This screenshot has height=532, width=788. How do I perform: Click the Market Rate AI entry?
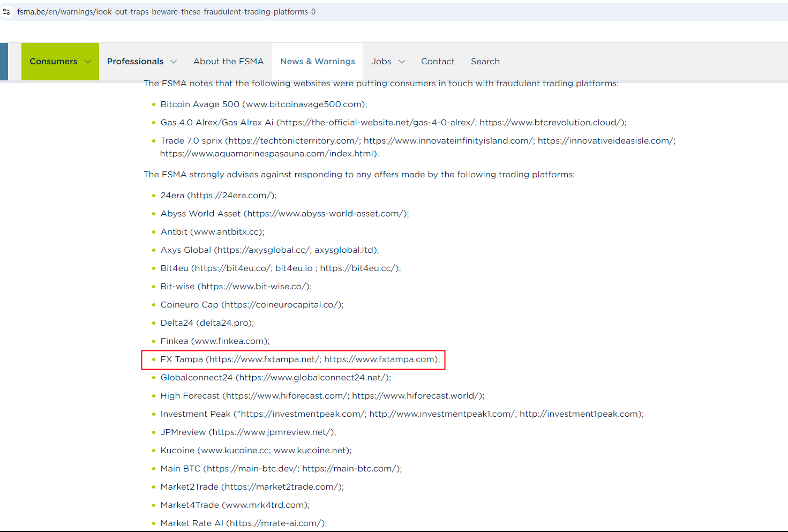point(243,523)
